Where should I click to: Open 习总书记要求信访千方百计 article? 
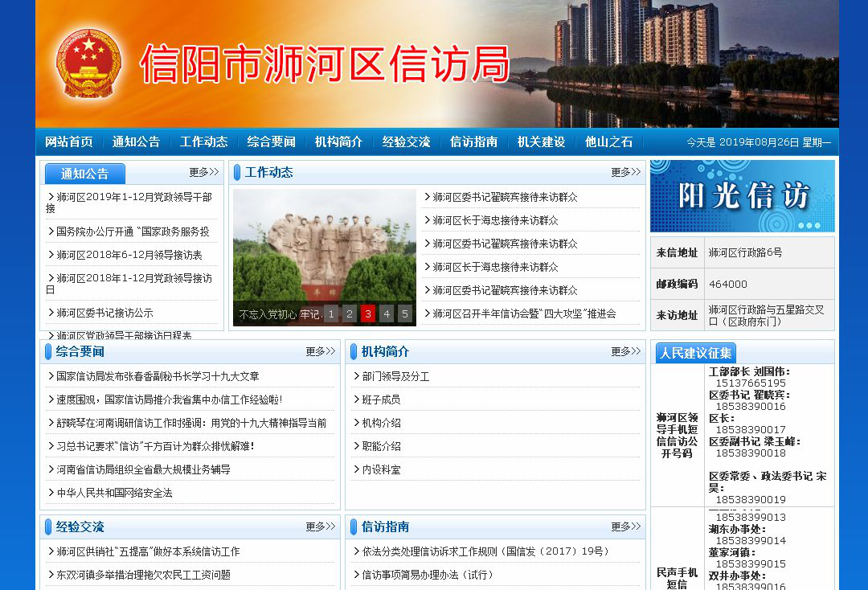[x=155, y=446]
